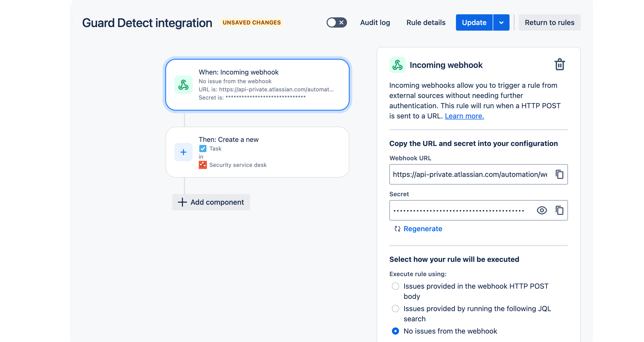Click the webhook icon in panel header
644x342 pixels.
coord(397,65)
